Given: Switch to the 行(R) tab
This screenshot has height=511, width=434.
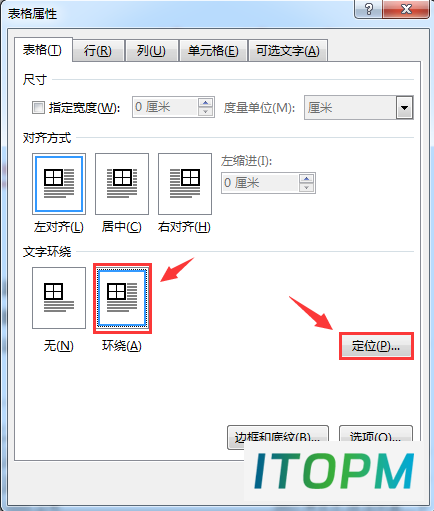Looking at the screenshot, I should click(x=98, y=51).
